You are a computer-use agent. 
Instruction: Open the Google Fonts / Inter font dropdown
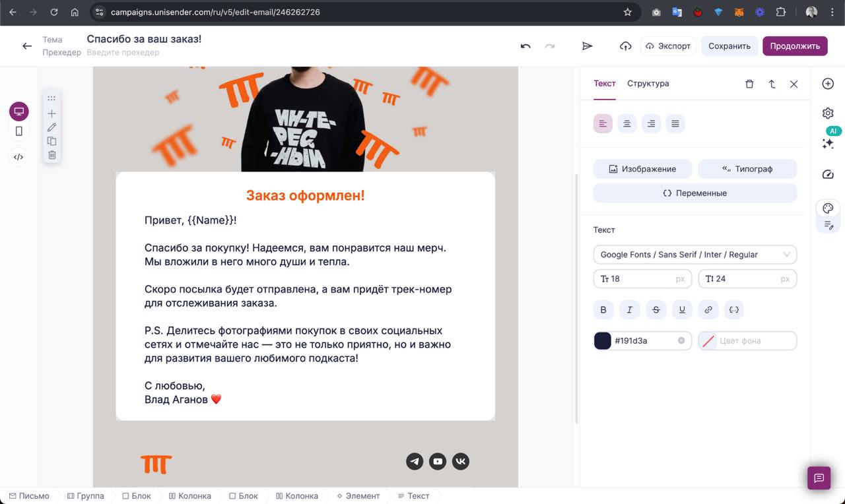click(695, 255)
